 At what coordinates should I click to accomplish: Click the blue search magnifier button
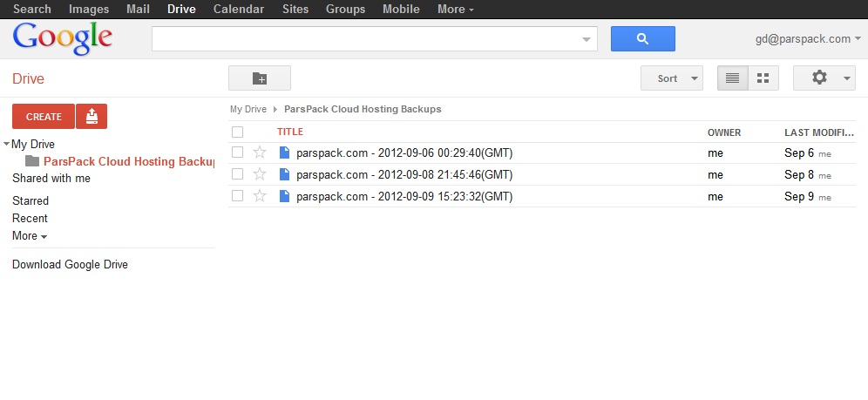pyautogui.click(x=642, y=38)
